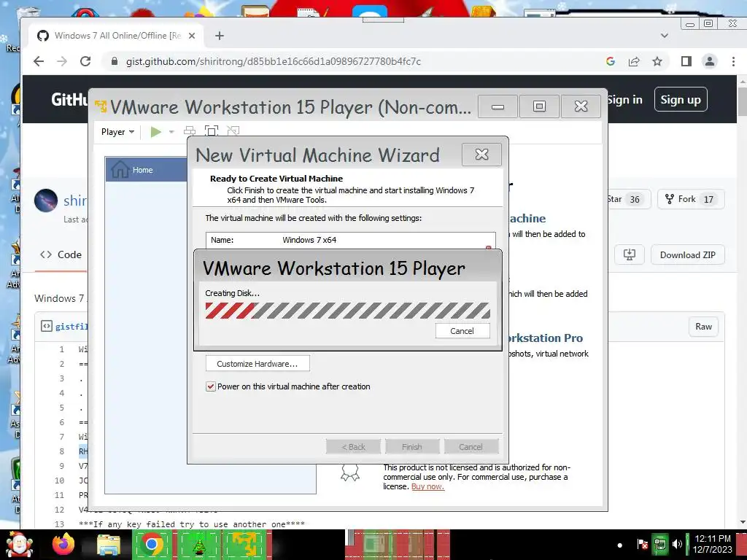Click the gist author's avatar
Viewport: 747px width, 560px height.
(46, 201)
